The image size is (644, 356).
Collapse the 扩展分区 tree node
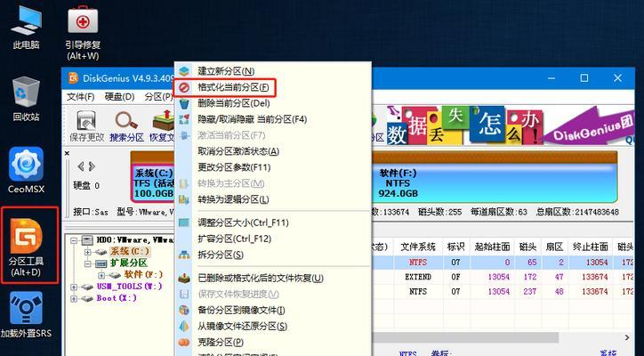[87, 263]
